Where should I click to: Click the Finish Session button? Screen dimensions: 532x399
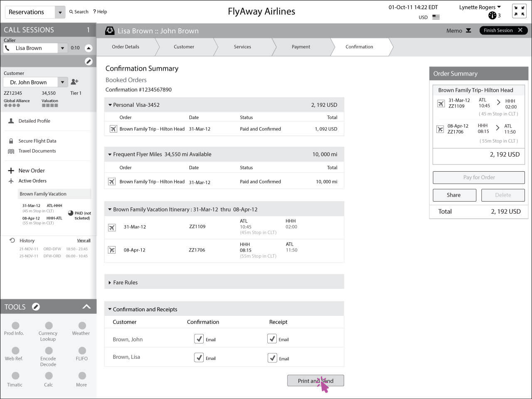pos(503,30)
